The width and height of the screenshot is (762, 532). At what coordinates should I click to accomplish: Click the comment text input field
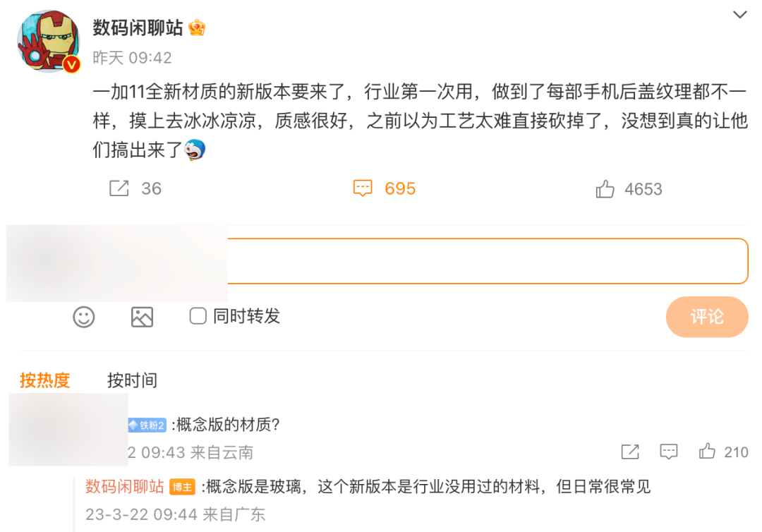point(487,261)
